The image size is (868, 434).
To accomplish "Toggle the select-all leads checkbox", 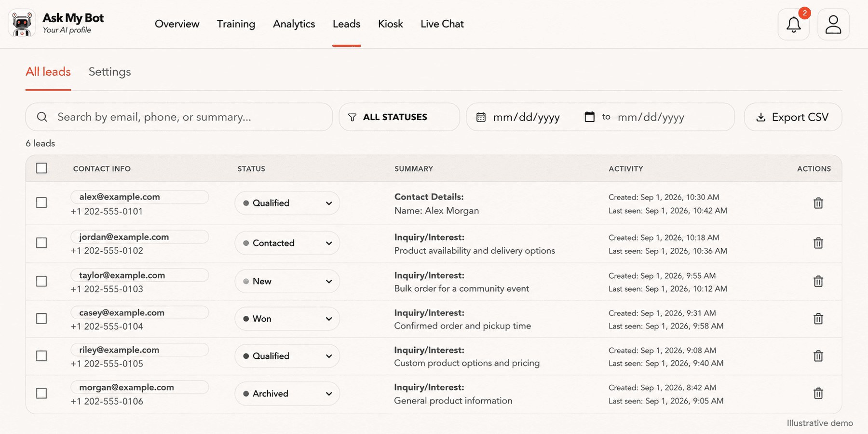I will click(41, 168).
